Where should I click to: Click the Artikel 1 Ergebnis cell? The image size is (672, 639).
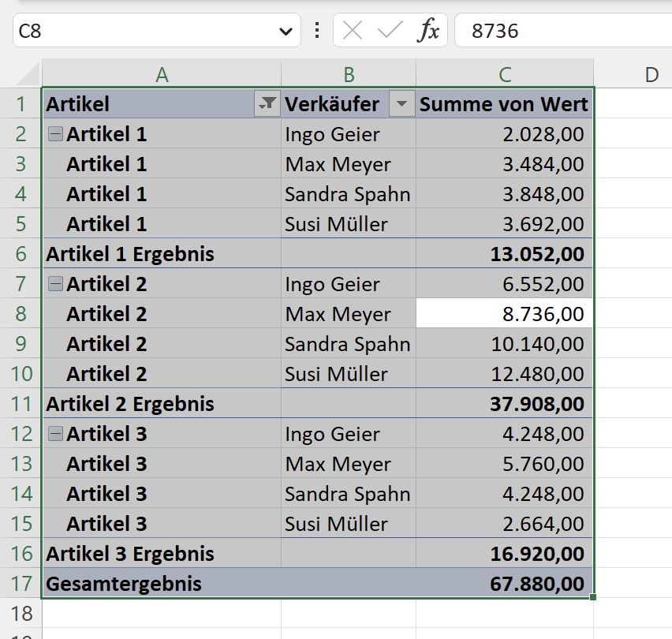(162, 254)
